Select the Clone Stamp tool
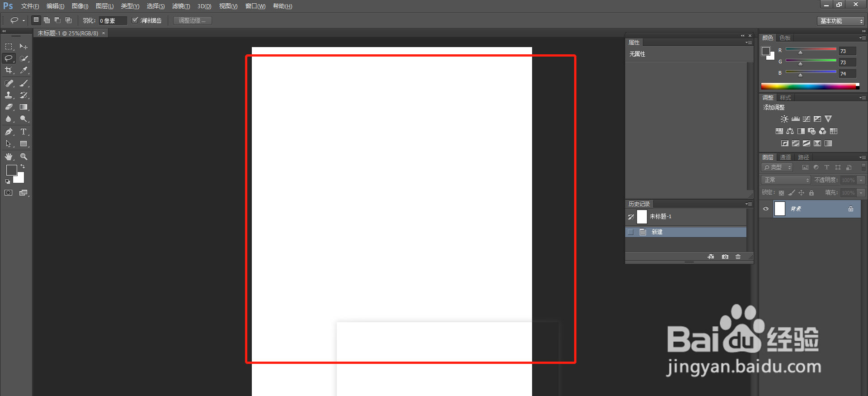Screen dimensions: 868x396 coord(9,95)
